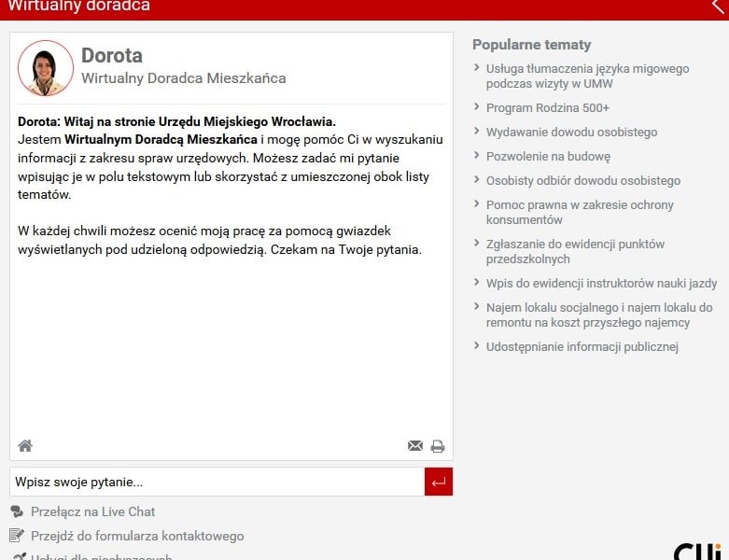This screenshot has width=729, height=560.
Task: Open topic 'Program Rodzina 500+'
Action: (548, 108)
